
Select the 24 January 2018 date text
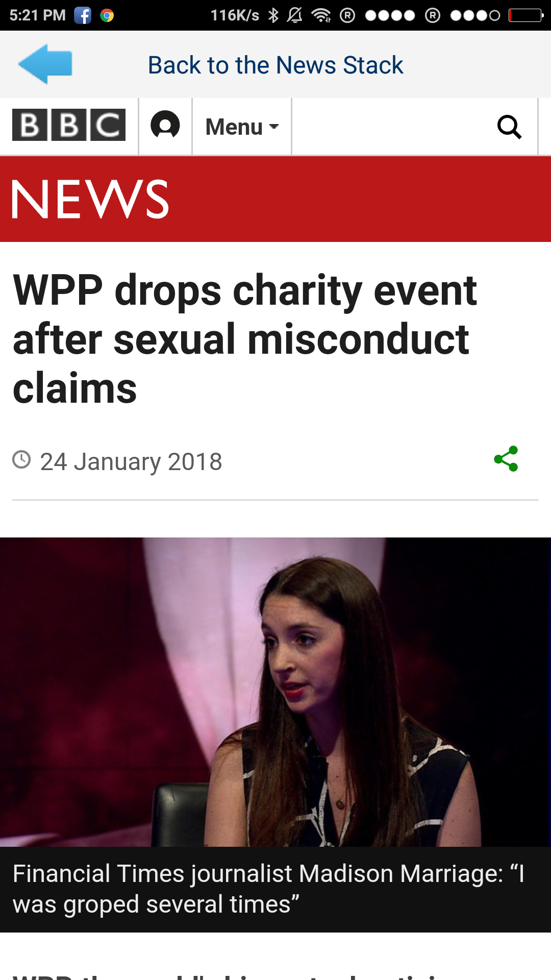click(131, 461)
